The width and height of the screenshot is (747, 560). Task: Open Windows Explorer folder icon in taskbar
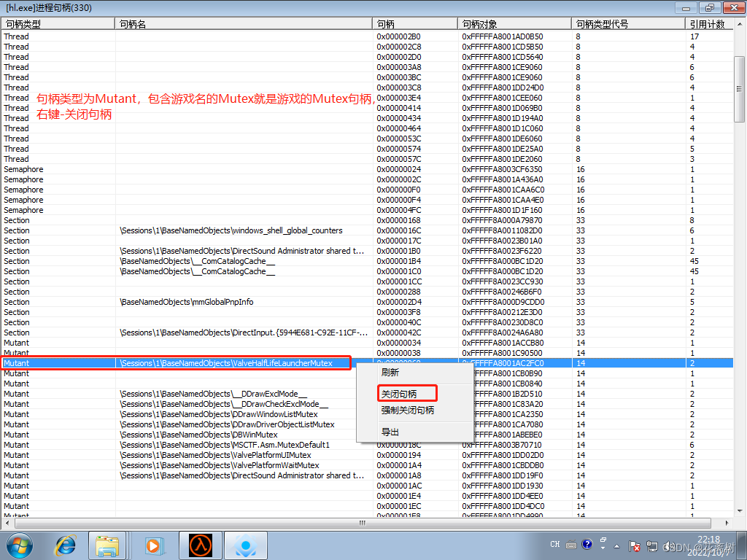107,545
